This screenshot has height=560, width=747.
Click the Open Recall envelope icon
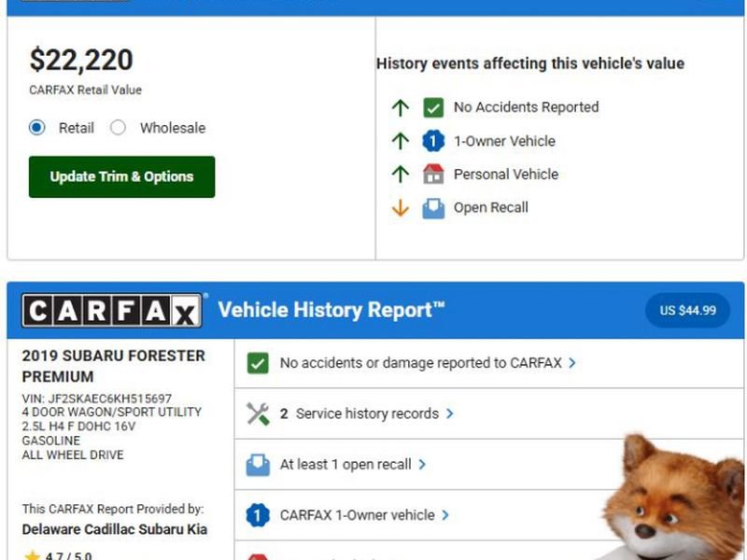tap(433, 208)
